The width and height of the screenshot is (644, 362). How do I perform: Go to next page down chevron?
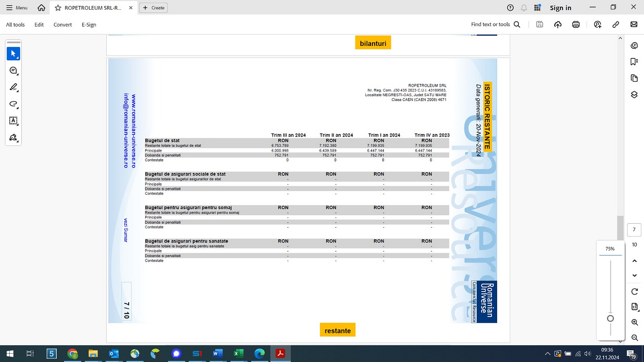click(634, 275)
